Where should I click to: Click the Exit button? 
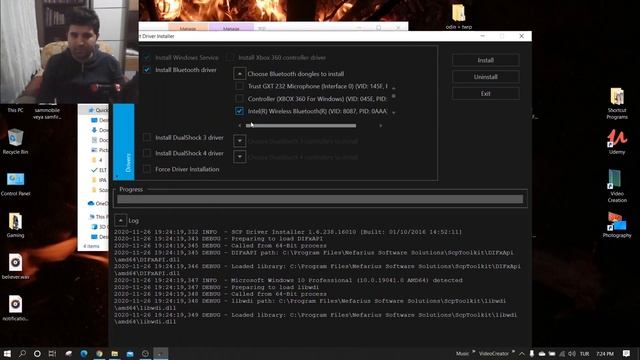tap(486, 93)
